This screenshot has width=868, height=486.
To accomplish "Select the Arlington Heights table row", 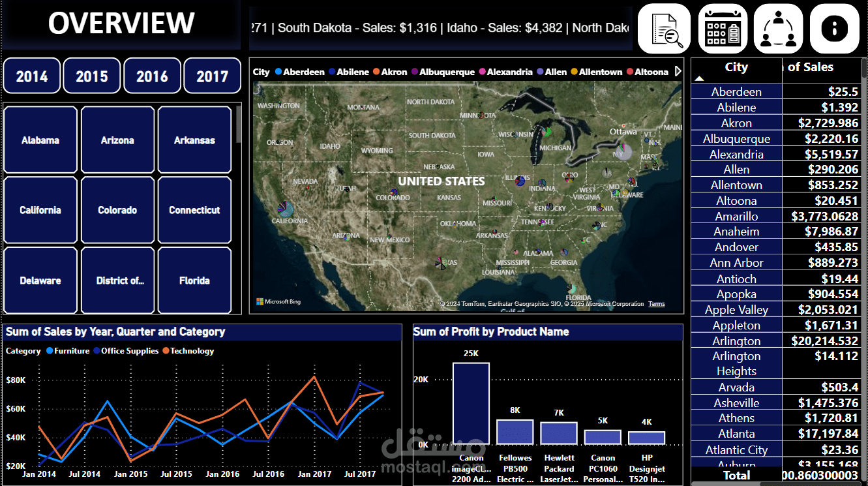I will click(x=776, y=363).
